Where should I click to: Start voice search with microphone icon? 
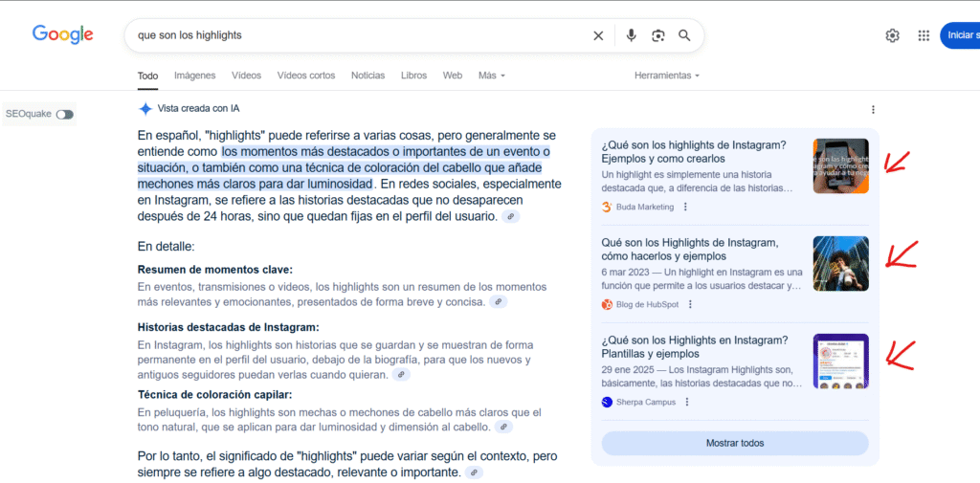click(x=632, y=35)
